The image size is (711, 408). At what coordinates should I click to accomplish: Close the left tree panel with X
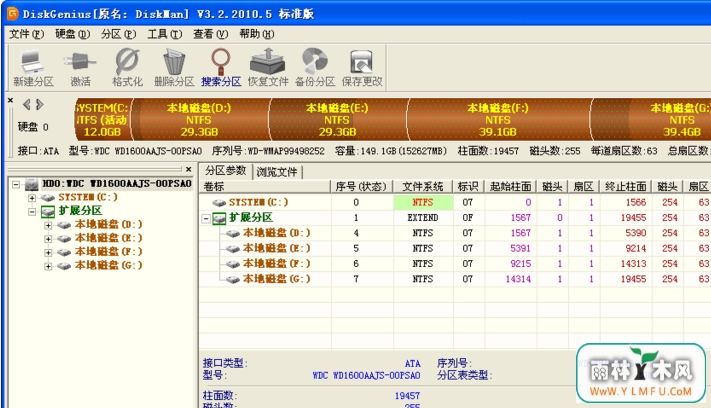pos(189,169)
